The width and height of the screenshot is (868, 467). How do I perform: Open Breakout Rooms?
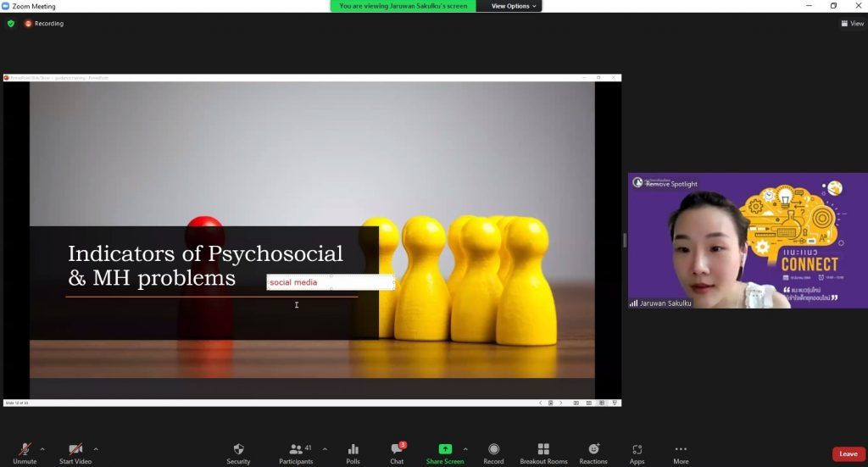click(543, 453)
